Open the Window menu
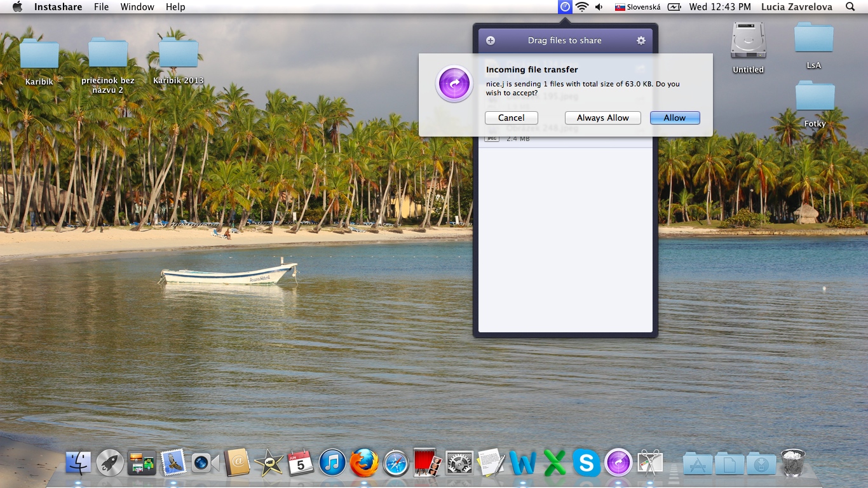 pos(137,7)
